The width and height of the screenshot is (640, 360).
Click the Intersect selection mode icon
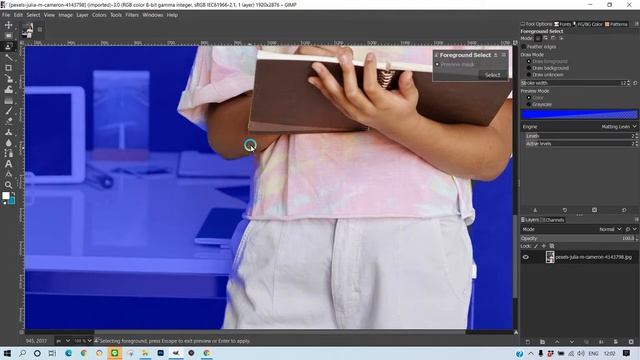tap(561, 38)
